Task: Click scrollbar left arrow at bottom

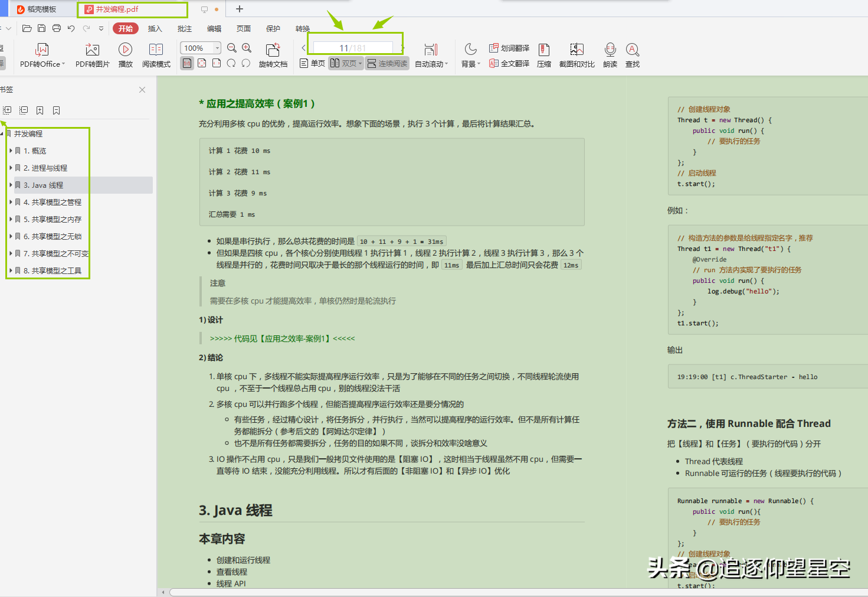Action: coord(163,592)
